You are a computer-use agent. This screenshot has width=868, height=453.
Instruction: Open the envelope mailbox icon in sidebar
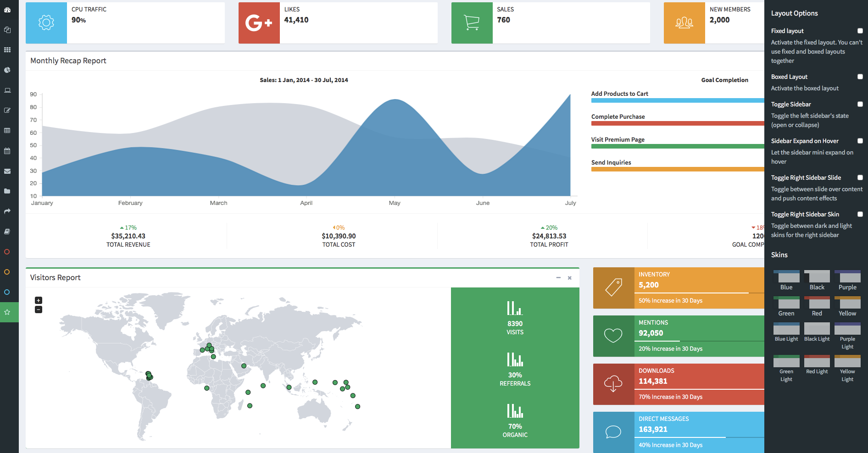coord(7,171)
